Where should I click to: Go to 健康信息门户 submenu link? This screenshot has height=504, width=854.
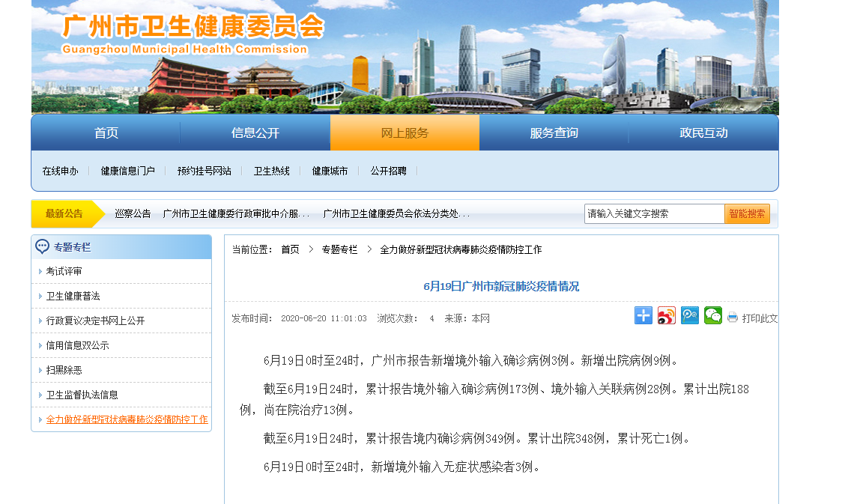[x=128, y=171]
